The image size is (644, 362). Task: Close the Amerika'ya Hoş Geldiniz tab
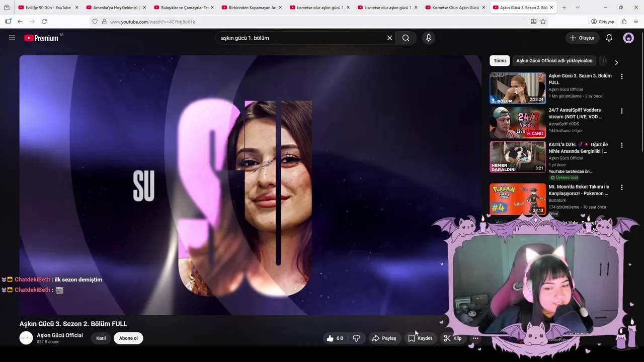[x=144, y=8]
